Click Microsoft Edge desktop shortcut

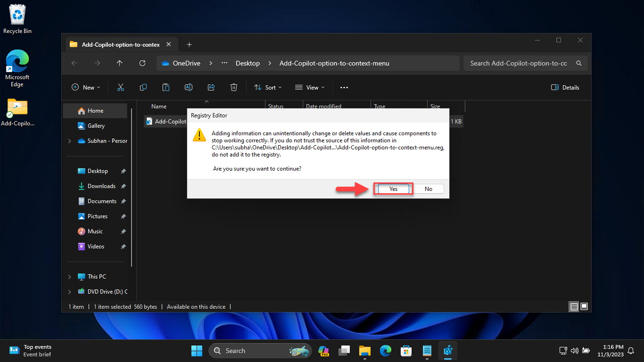click(x=17, y=69)
